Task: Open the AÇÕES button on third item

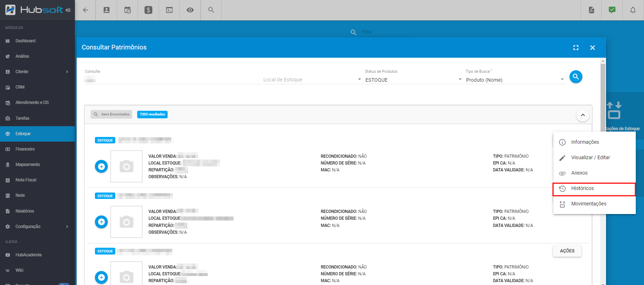Action: coord(567,251)
